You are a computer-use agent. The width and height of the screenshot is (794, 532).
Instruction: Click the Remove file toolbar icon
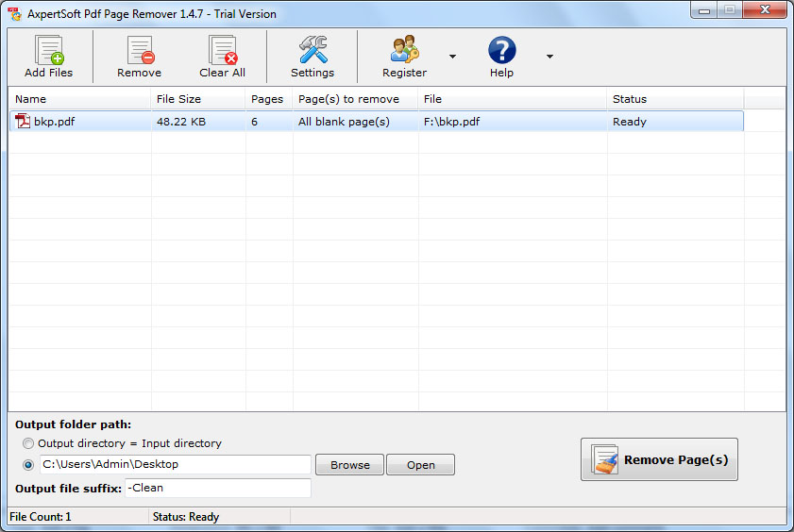coord(140,50)
